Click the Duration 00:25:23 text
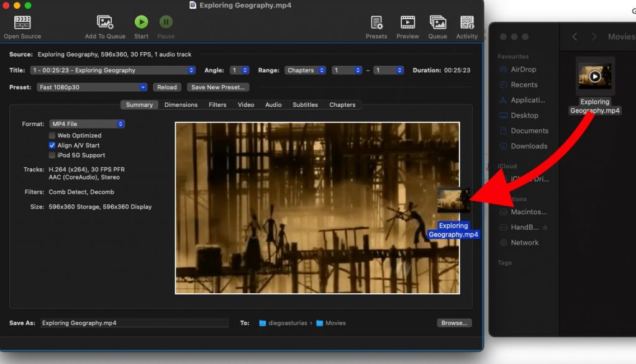Image resolution: width=636 pixels, height=364 pixels. [x=442, y=70]
